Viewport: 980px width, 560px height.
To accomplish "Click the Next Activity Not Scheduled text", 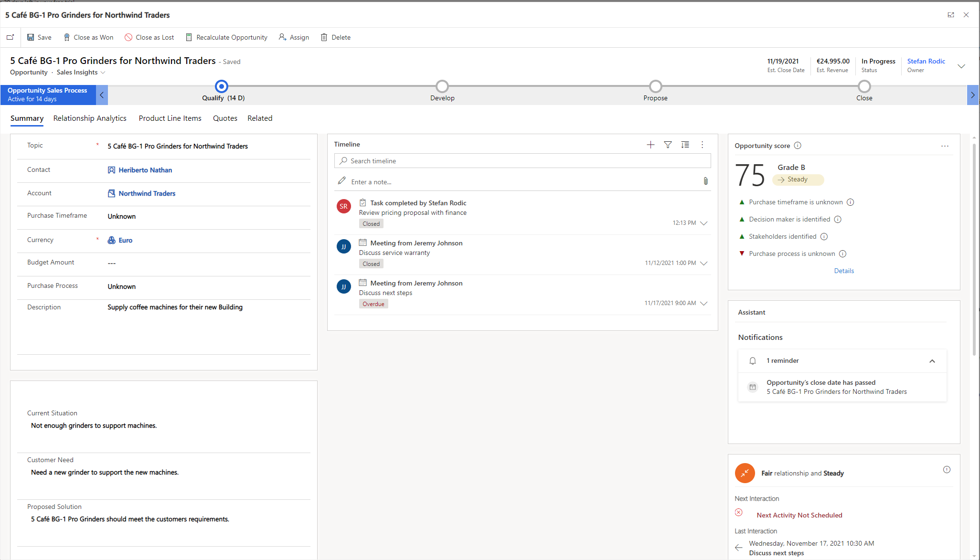I will coord(799,515).
